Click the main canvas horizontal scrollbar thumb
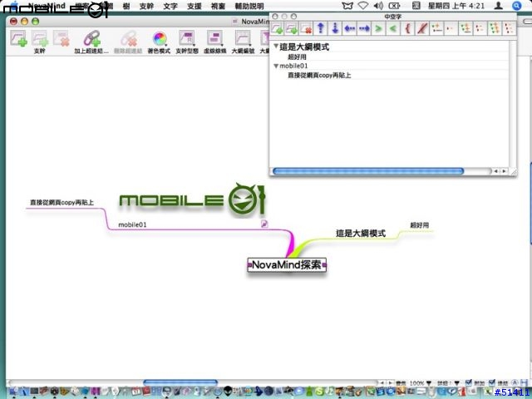This screenshot has height=399, width=532. click(180, 382)
